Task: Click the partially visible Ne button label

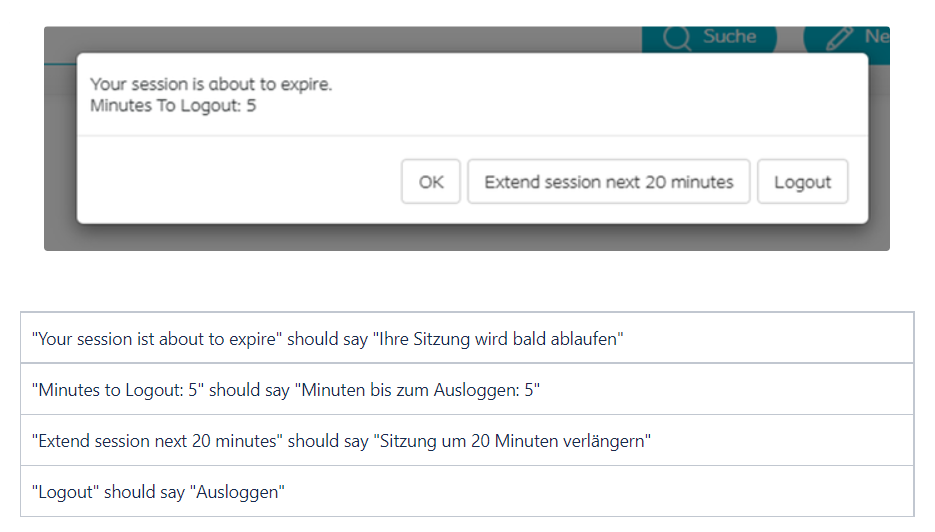Action: click(x=877, y=36)
